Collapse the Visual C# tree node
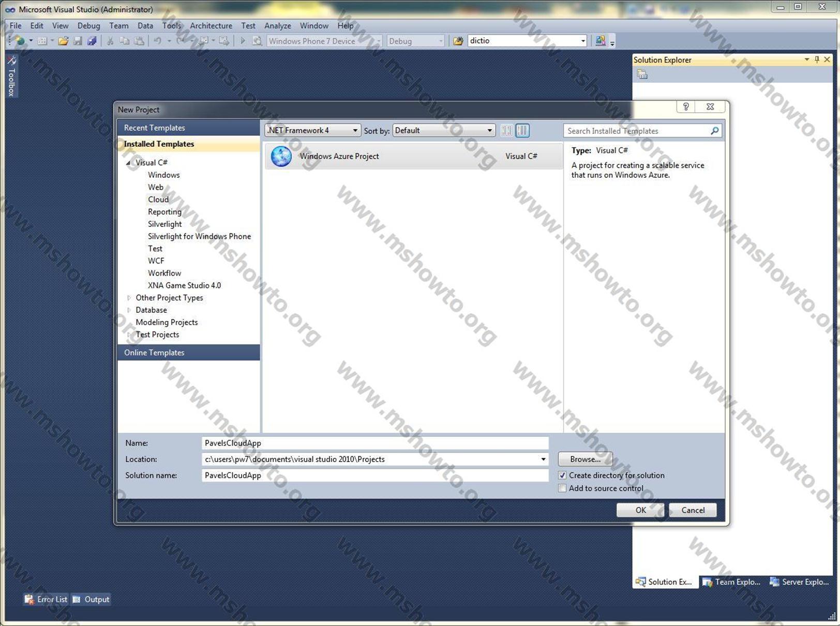The image size is (840, 626). 128,163
